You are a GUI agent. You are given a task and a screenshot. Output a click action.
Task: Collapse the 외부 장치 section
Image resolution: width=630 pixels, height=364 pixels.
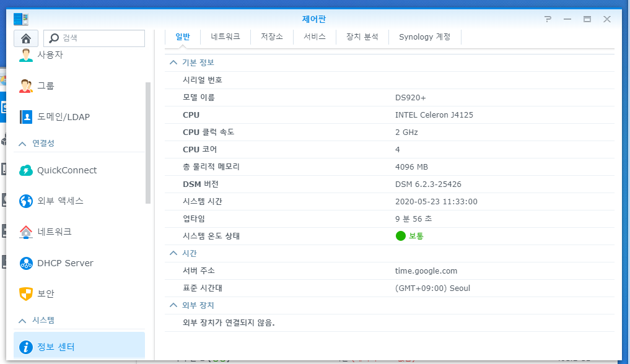click(x=173, y=305)
